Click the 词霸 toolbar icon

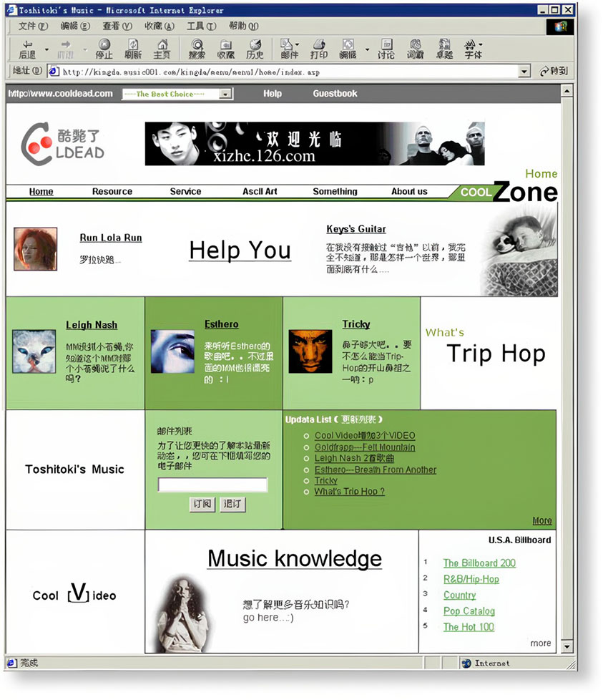pos(416,49)
